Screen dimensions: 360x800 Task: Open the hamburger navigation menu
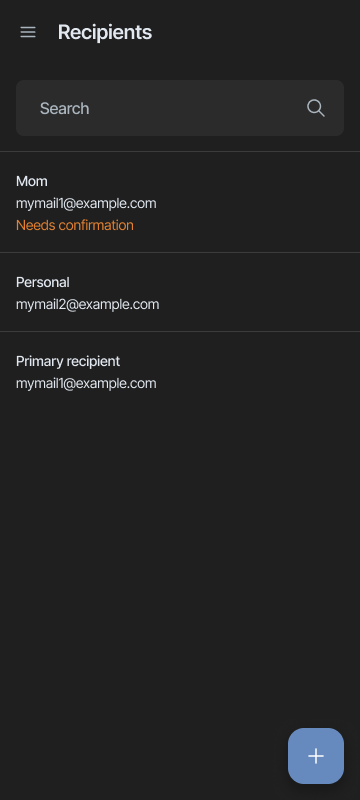28,32
